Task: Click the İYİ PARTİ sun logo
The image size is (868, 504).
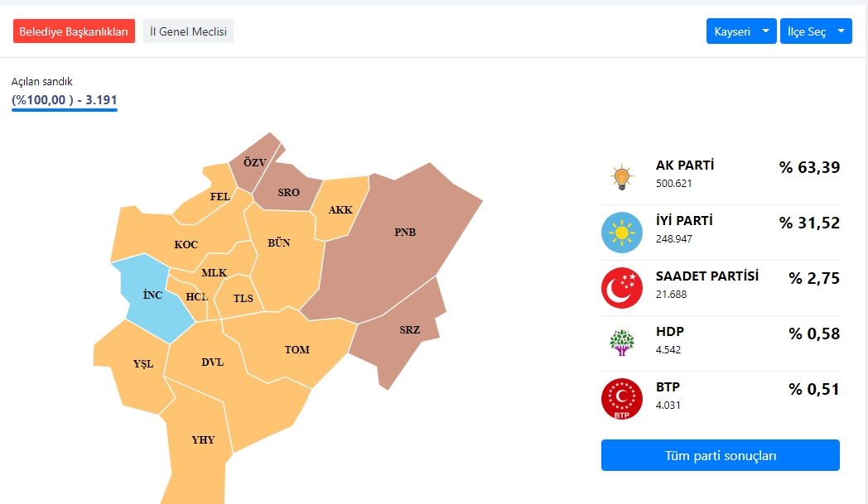Action: point(622,233)
